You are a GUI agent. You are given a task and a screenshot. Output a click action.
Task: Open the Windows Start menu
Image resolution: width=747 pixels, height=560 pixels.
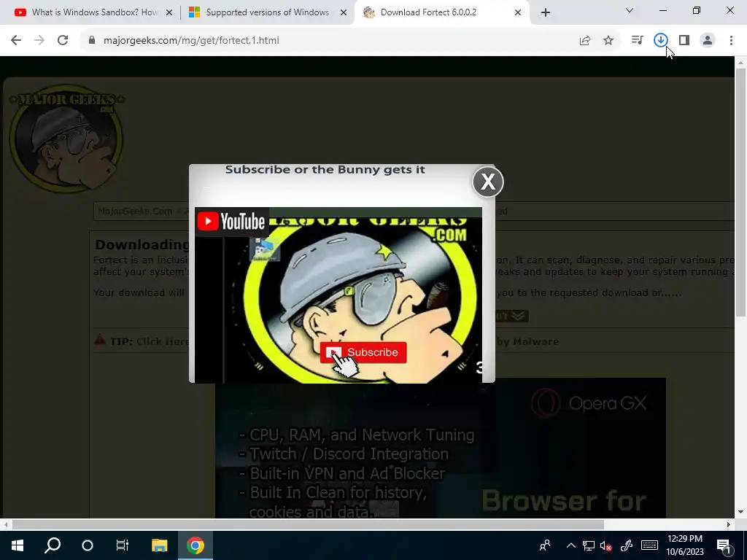pos(18,545)
